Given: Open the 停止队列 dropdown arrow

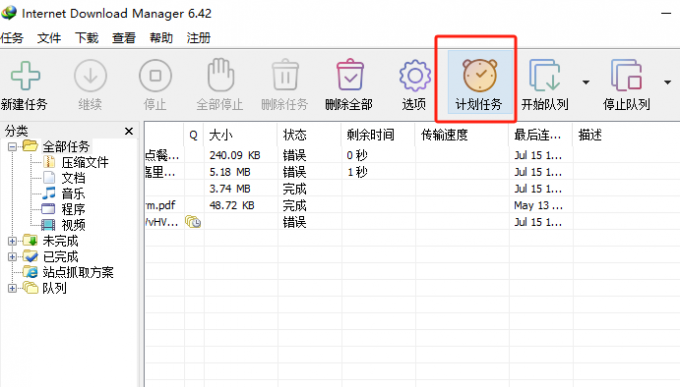Looking at the screenshot, I should [667, 82].
